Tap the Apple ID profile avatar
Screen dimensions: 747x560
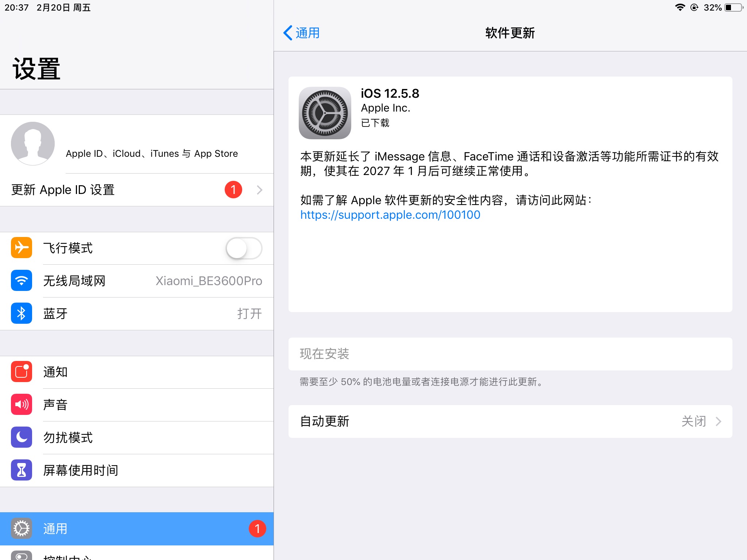pyautogui.click(x=33, y=144)
